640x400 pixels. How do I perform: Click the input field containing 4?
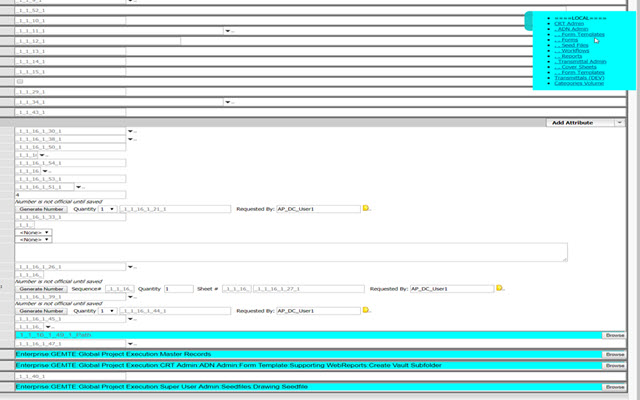pyautogui.click(x=70, y=195)
